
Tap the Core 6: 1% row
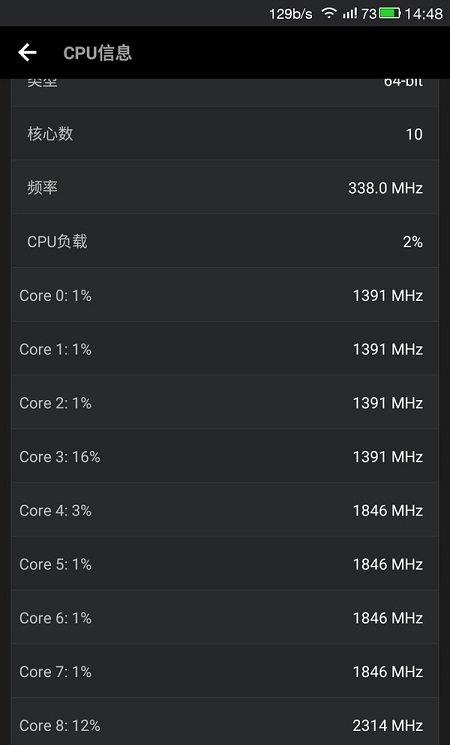pos(225,617)
